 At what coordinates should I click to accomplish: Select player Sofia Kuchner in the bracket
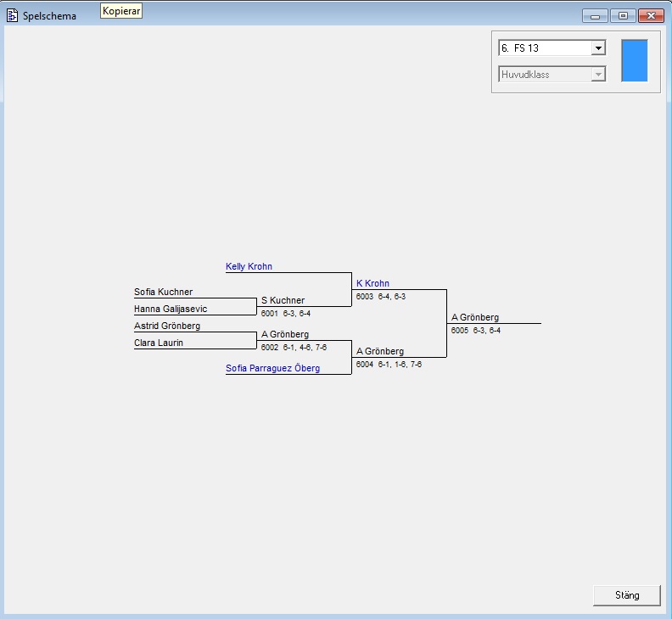pyautogui.click(x=163, y=292)
